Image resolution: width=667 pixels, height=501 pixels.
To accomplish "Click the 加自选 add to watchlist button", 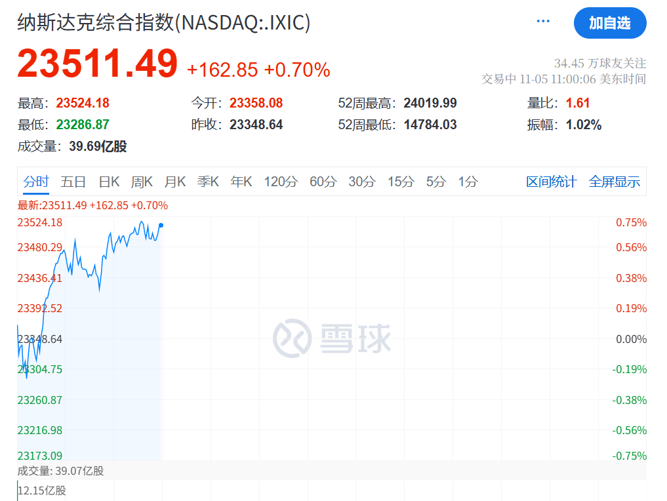I will pos(609,22).
